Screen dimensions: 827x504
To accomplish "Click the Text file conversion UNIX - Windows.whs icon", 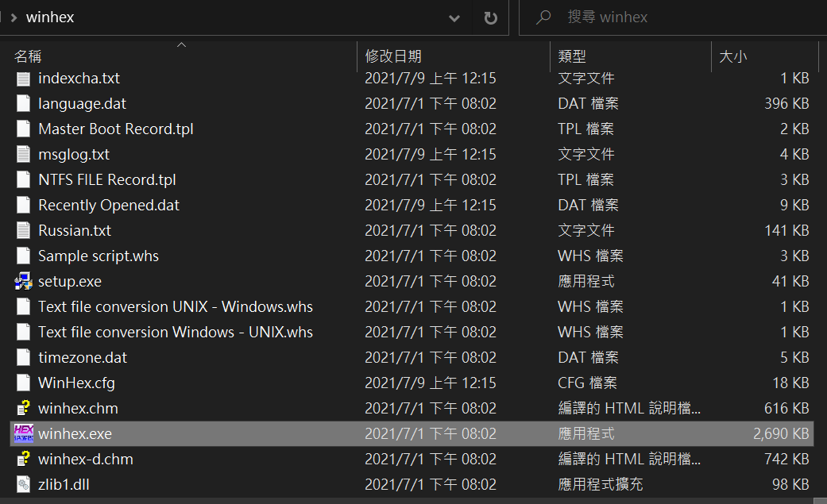I will coord(23,307).
